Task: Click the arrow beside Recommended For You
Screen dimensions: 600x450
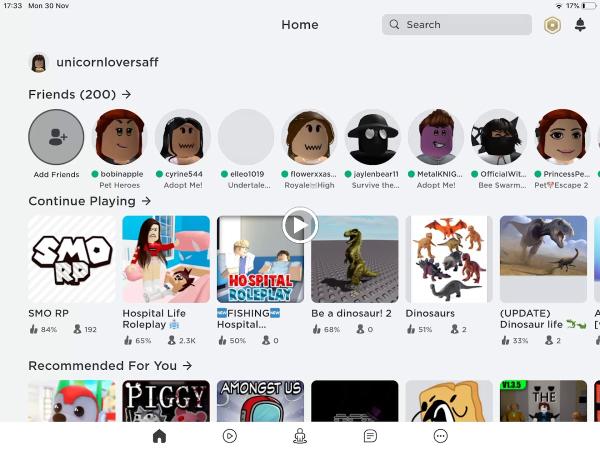Action: (187, 365)
